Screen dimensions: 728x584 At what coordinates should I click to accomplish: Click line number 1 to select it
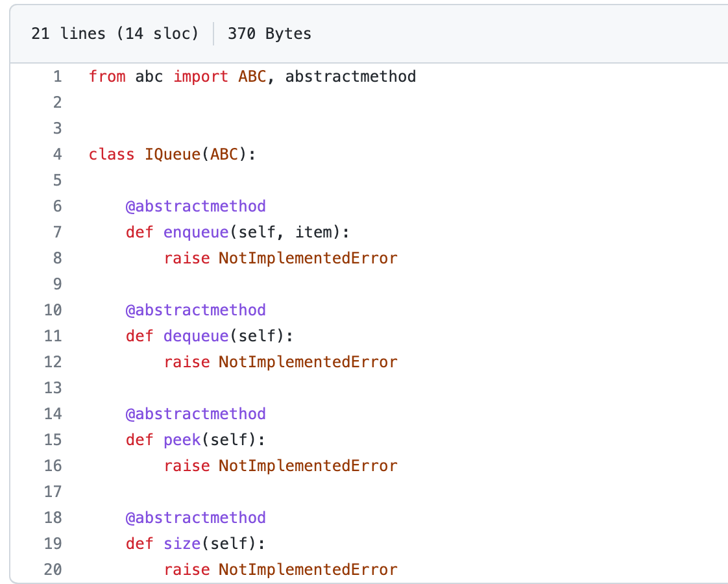point(57,77)
